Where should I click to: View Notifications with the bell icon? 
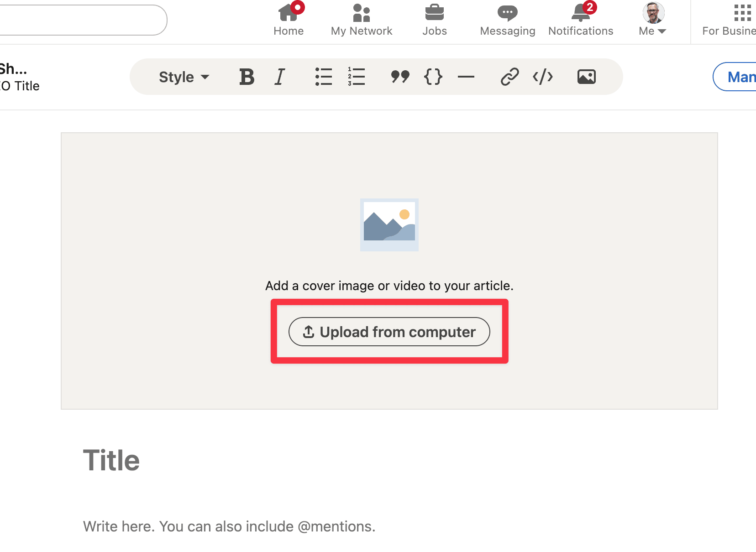tap(581, 20)
